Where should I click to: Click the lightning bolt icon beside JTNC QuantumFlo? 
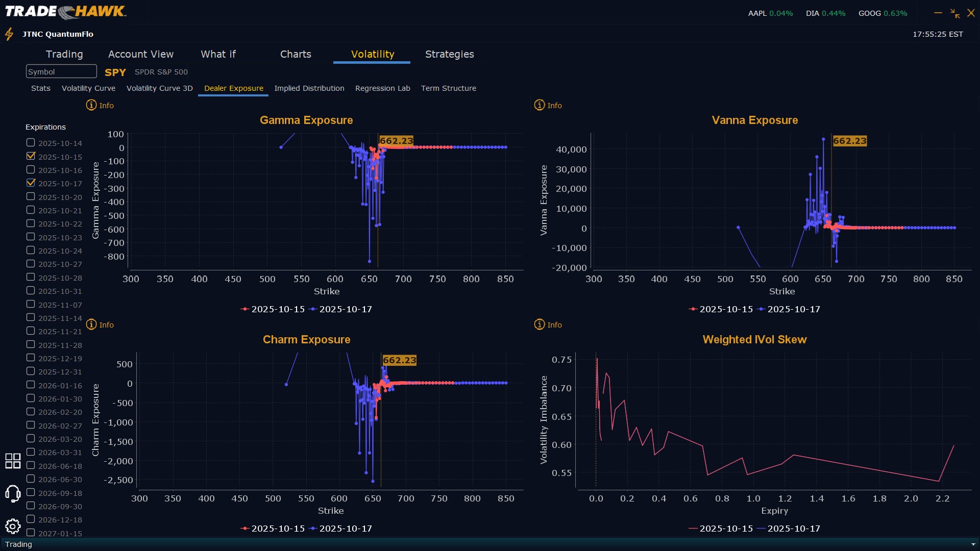[9, 34]
